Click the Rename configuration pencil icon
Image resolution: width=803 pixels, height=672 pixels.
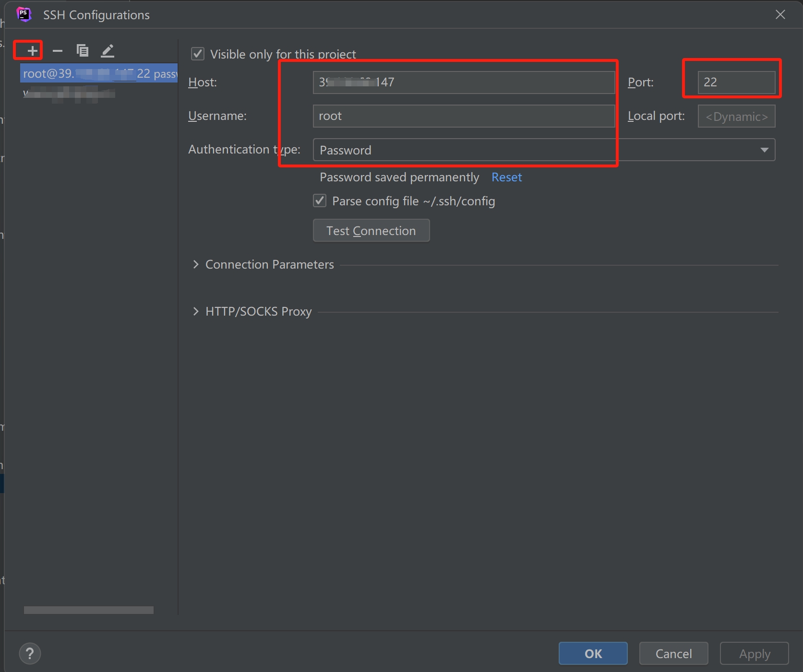pyautogui.click(x=108, y=51)
